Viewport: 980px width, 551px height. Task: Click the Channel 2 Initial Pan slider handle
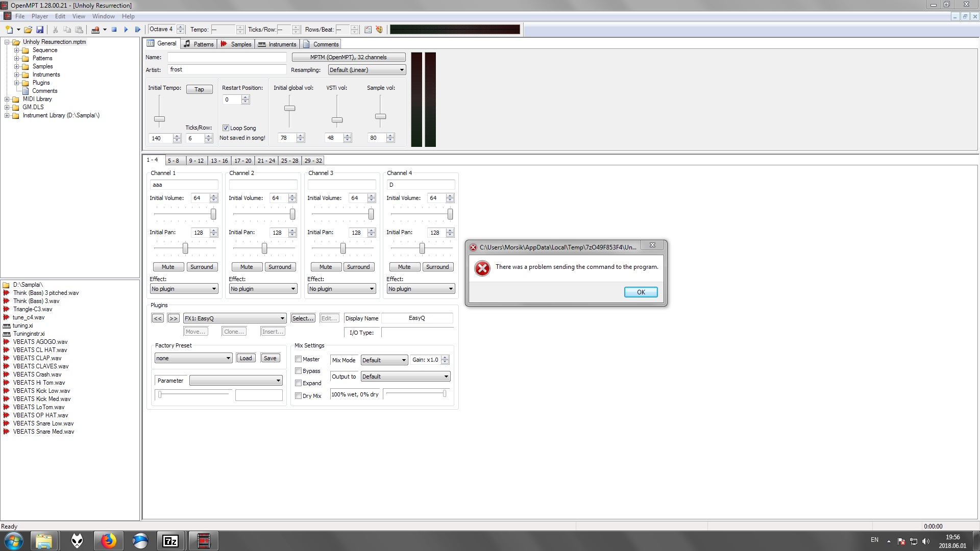[x=264, y=248]
